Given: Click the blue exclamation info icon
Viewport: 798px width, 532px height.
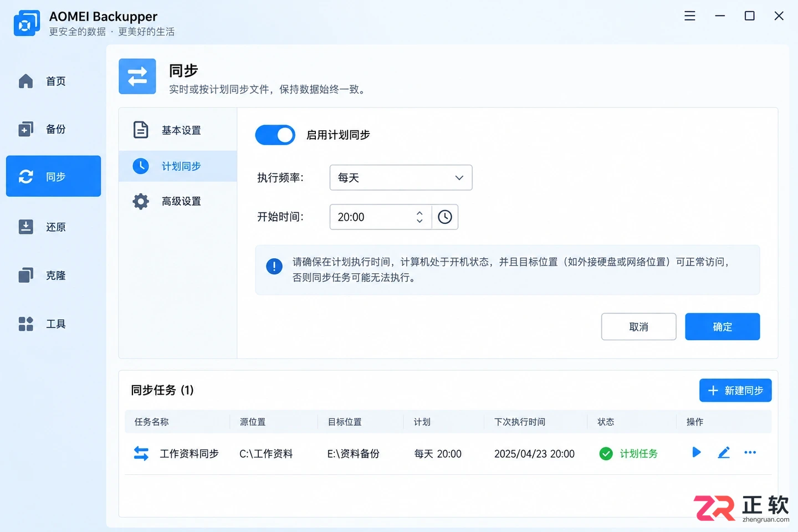Looking at the screenshot, I should [274, 267].
